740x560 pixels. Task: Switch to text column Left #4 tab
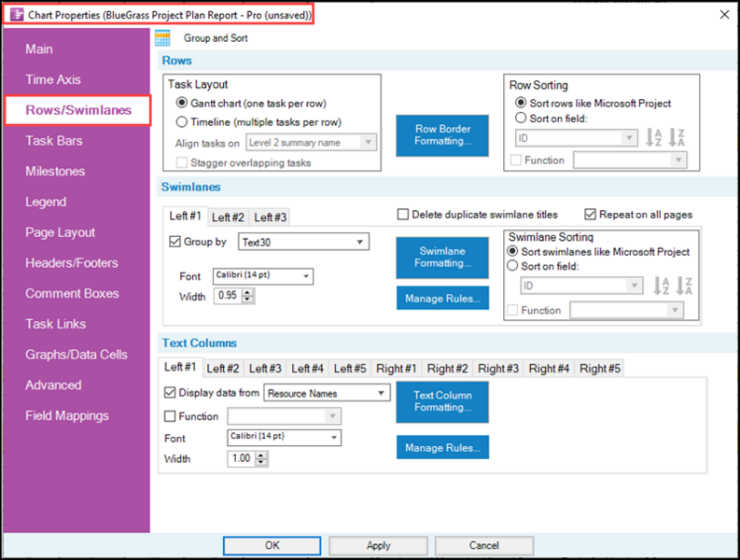click(x=307, y=369)
